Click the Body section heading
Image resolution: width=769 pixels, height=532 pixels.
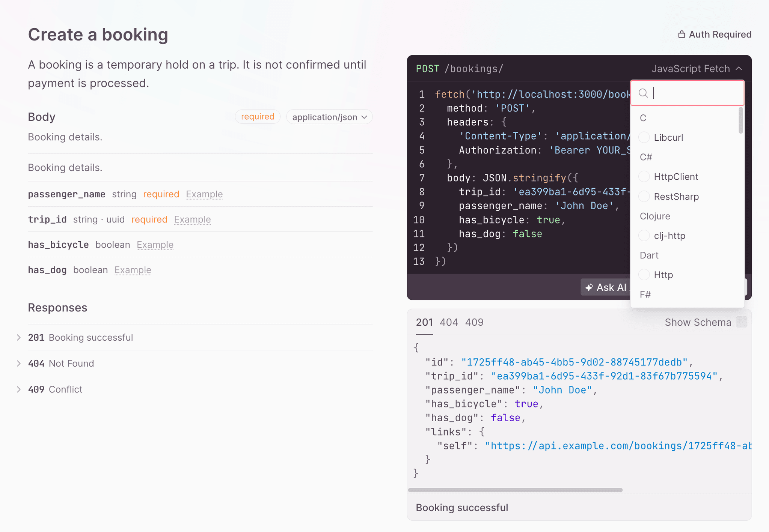(x=42, y=117)
